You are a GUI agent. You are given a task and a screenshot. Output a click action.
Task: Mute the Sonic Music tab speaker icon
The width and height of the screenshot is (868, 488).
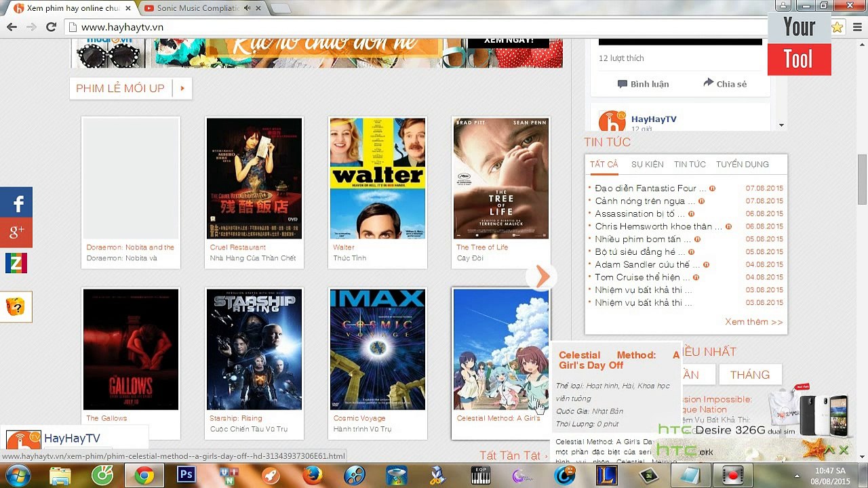(x=248, y=8)
